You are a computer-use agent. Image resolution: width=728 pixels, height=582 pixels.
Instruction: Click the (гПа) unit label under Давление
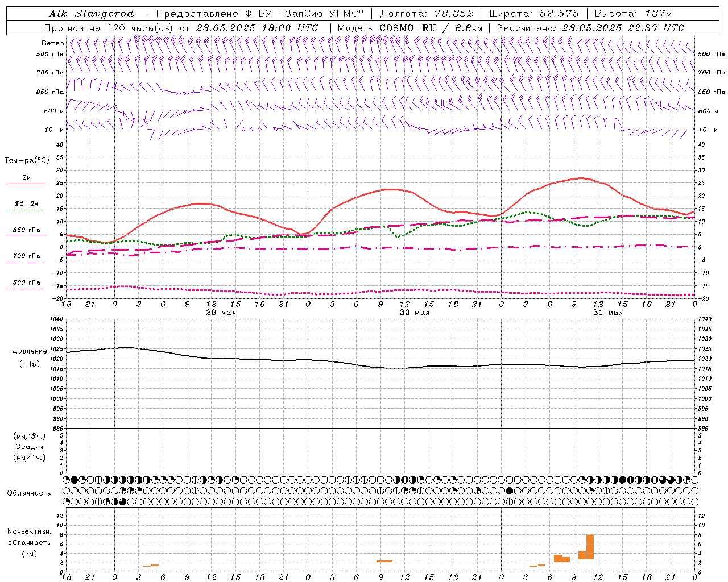(30, 364)
